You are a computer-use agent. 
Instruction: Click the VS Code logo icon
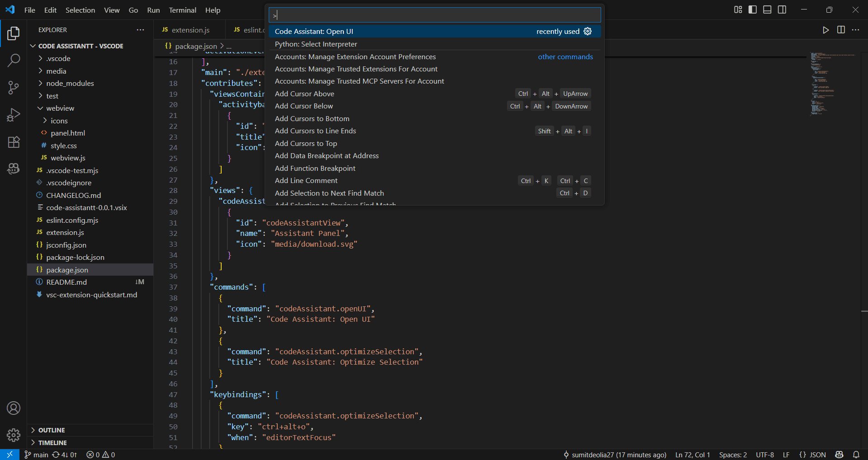coord(10,9)
